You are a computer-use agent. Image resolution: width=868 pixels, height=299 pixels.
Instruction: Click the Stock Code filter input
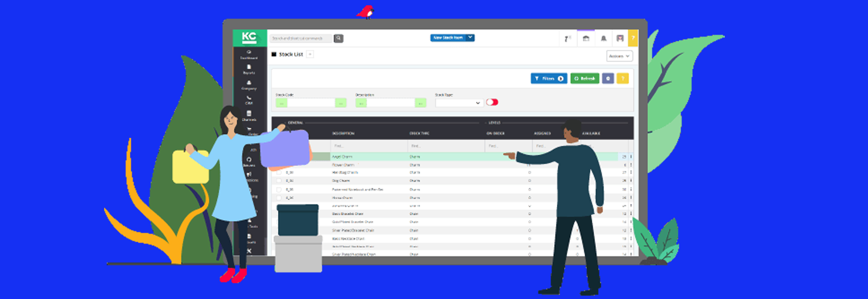pyautogui.click(x=311, y=103)
